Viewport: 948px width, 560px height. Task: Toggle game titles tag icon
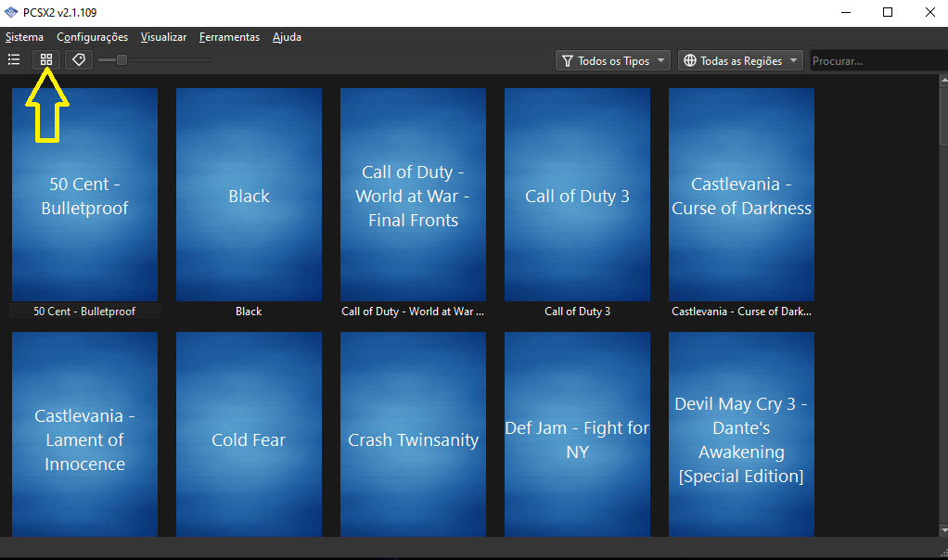tap(79, 60)
